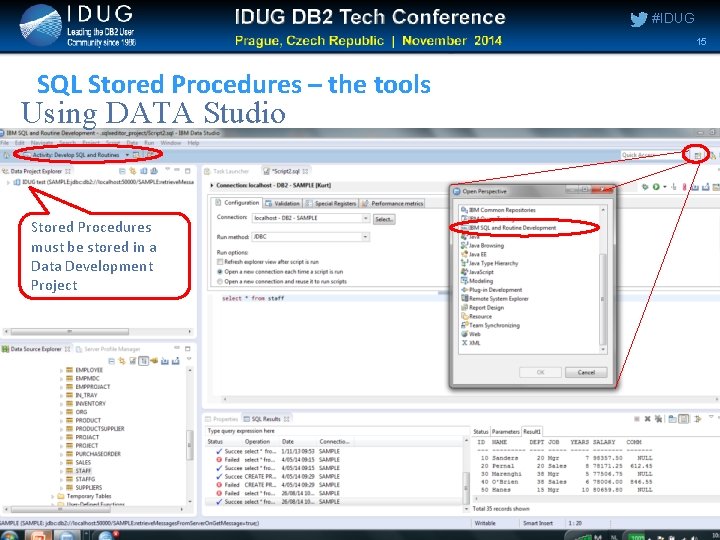Click the select * from staff SQL line

coord(253,298)
